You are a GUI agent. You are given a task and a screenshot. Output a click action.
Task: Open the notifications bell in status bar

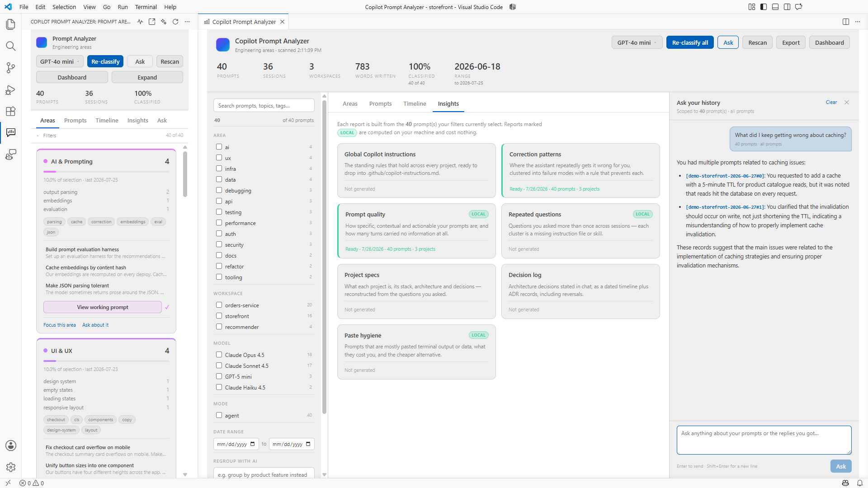click(860, 483)
